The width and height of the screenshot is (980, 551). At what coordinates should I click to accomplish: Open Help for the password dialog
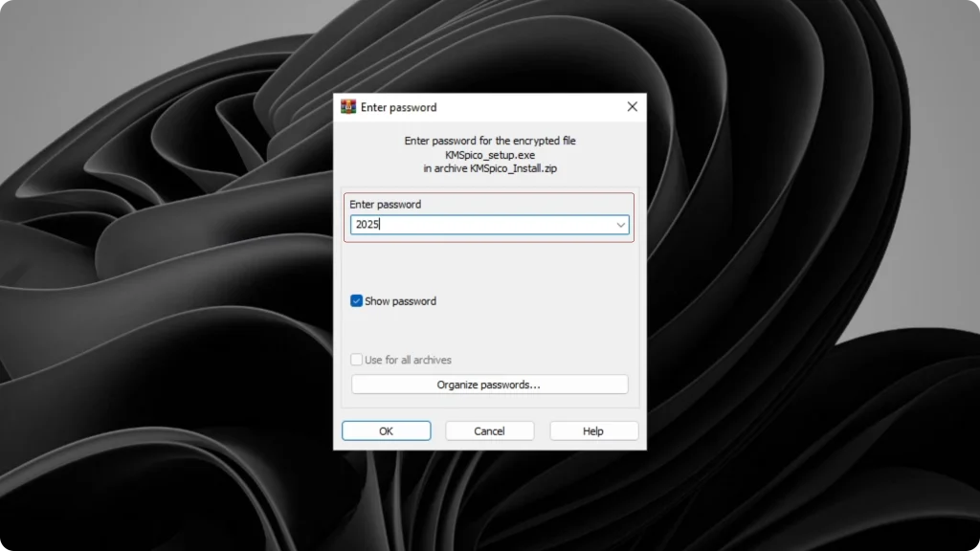coord(593,431)
